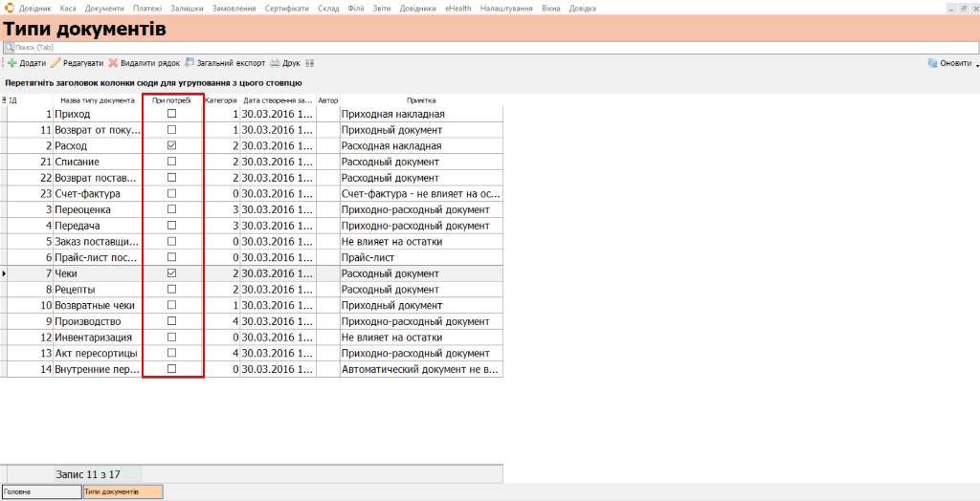Open the Документи menu

click(x=104, y=9)
